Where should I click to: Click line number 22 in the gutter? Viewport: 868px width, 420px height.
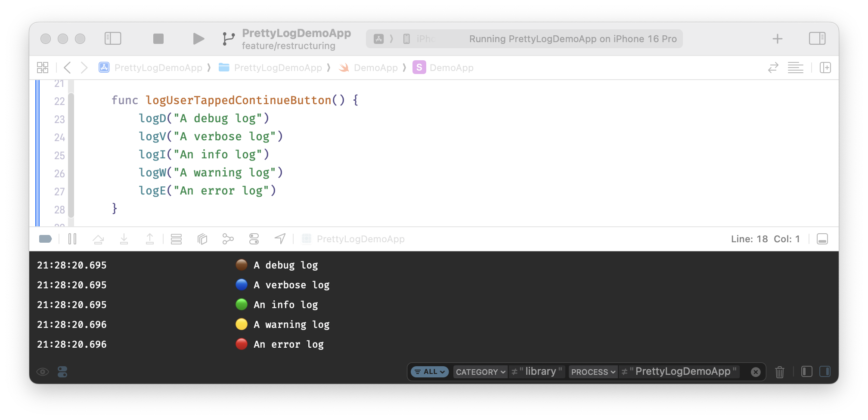coord(59,101)
